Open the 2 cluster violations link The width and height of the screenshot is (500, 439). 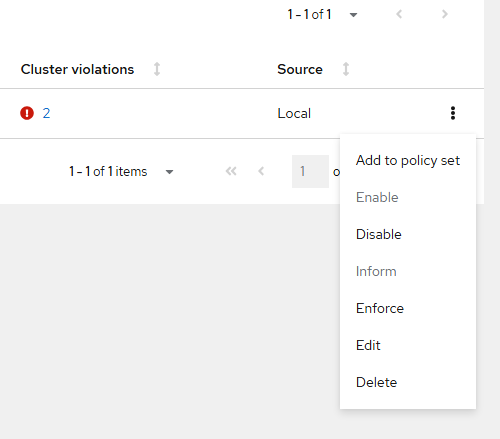coord(46,113)
